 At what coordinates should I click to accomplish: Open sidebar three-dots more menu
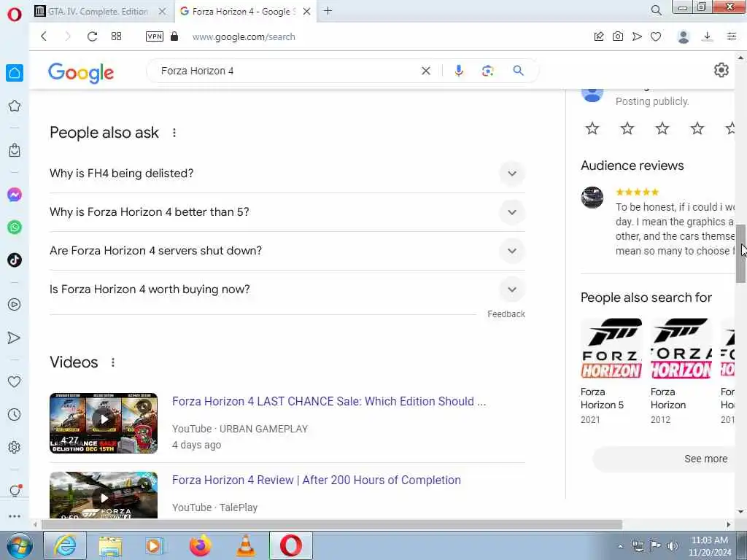coord(15,516)
